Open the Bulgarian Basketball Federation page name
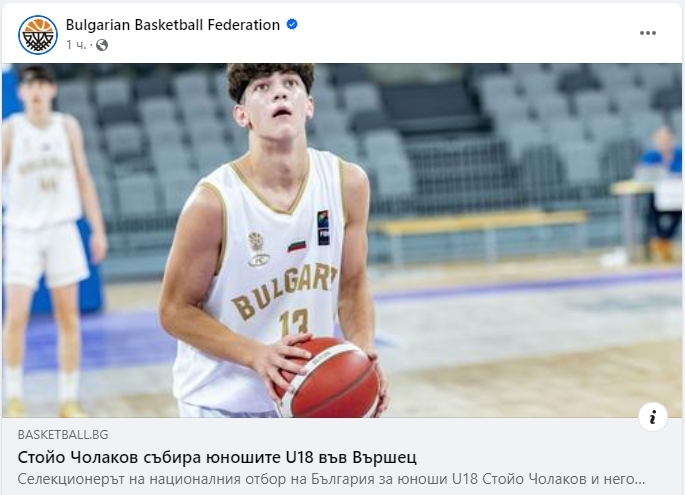Screen dimensions: 685x495 (x=173, y=25)
